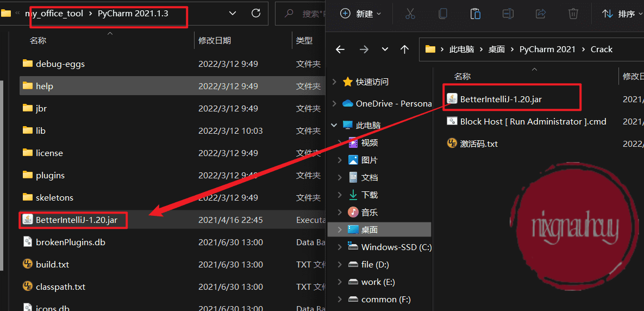Image resolution: width=644 pixels, height=311 pixels.
Task: Open file (D:) drive
Action: point(375,265)
